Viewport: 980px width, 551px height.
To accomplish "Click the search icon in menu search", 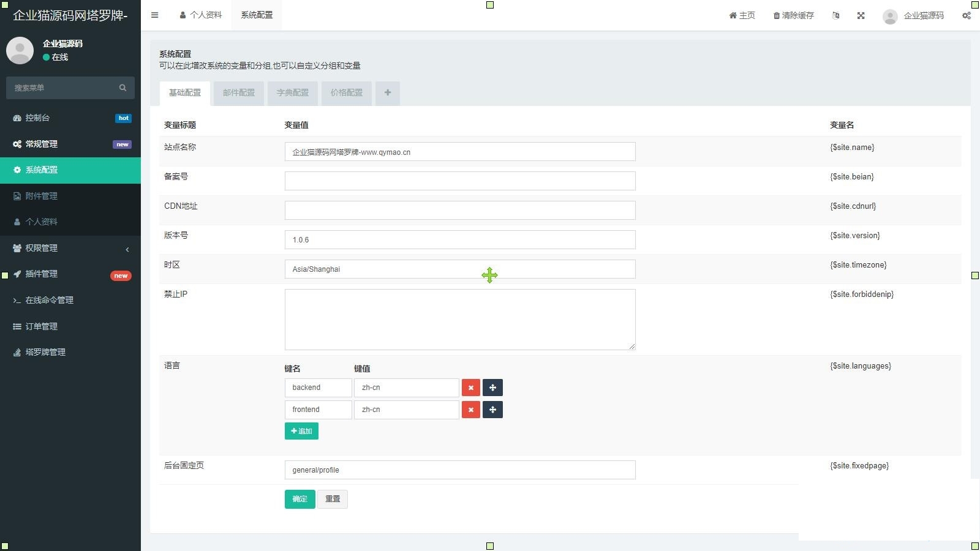I will tap(123, 88).
